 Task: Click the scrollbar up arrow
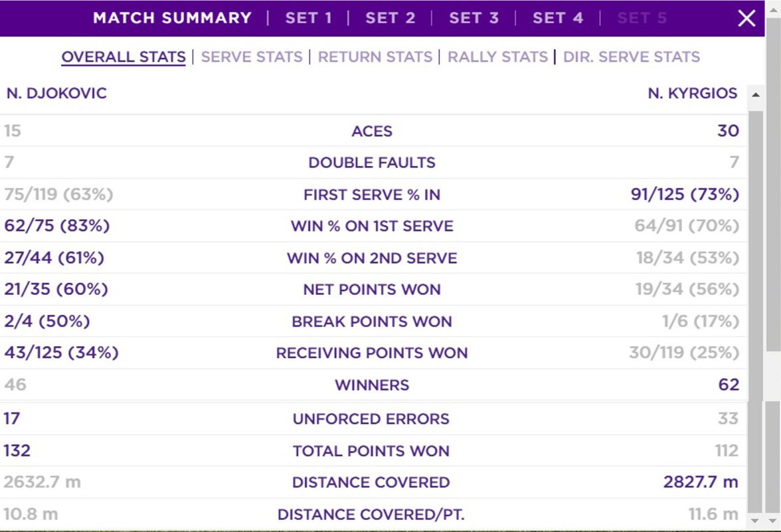pos(755,95)
